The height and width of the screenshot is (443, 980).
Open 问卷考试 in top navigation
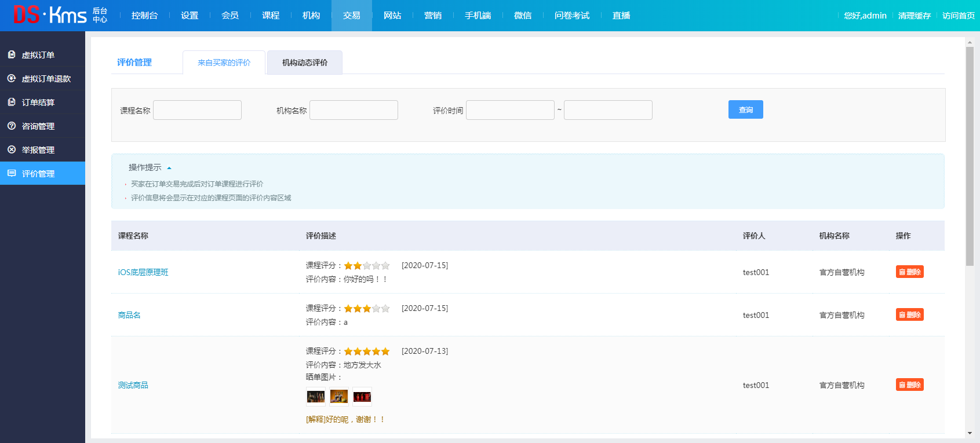(572, 16)
